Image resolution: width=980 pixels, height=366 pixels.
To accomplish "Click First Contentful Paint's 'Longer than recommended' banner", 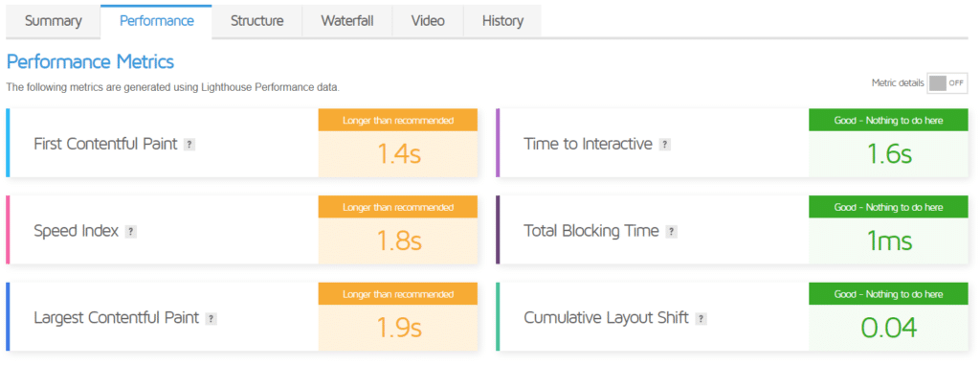I will [x=398, y=120].
